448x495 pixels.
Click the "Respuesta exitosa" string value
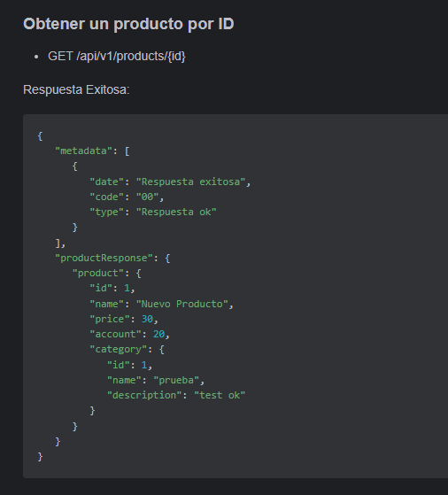click(x=190, y=182)
